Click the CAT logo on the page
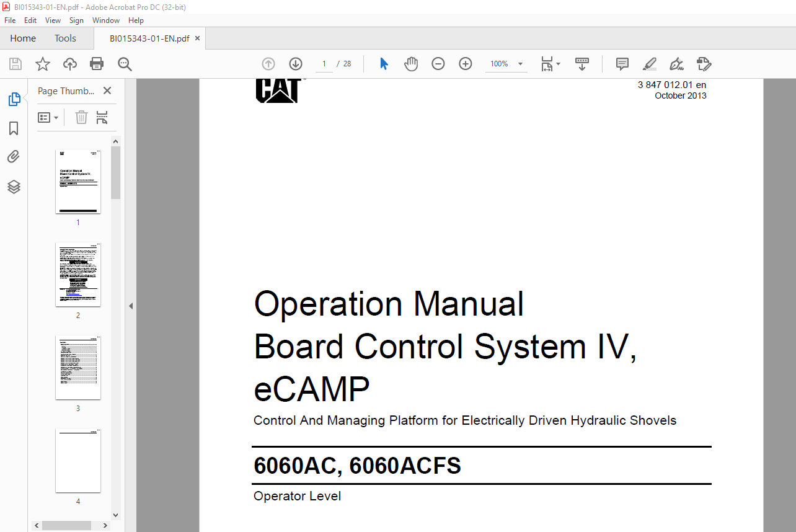 [x=278, y=91]
